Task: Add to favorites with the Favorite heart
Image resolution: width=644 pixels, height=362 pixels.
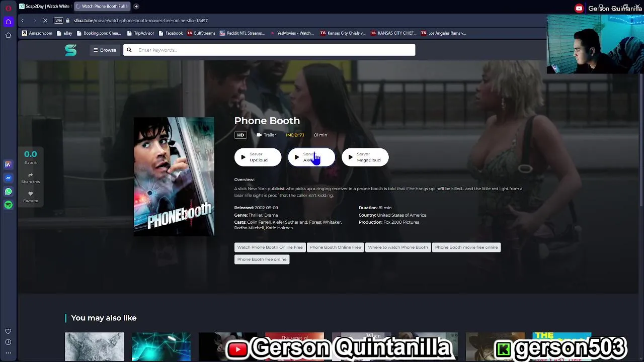Action: pos(31,194)
